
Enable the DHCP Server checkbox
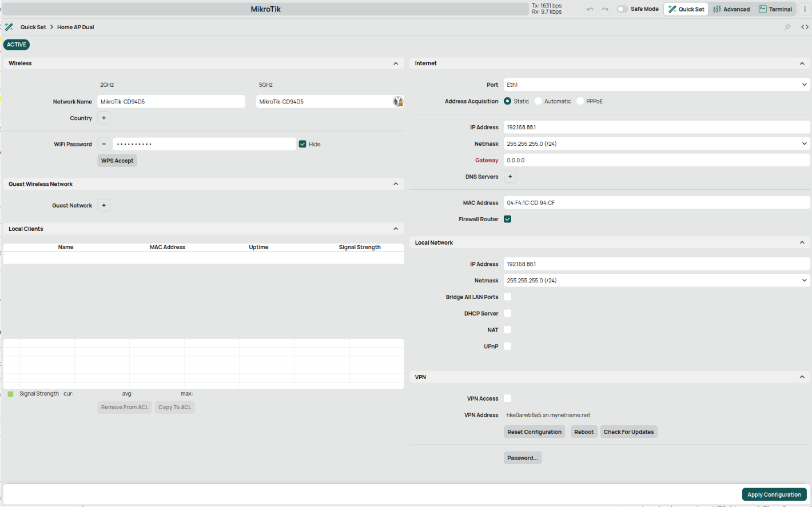point(507,313)
